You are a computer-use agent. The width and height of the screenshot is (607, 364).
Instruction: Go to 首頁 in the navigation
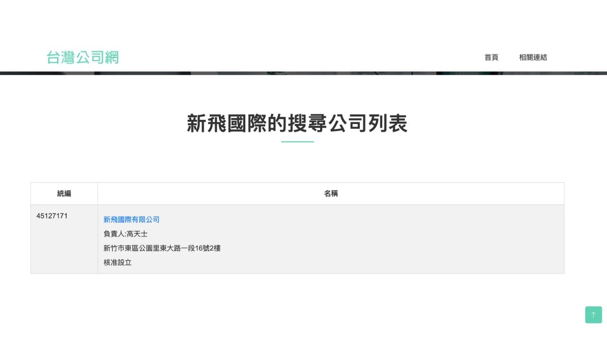491,57
